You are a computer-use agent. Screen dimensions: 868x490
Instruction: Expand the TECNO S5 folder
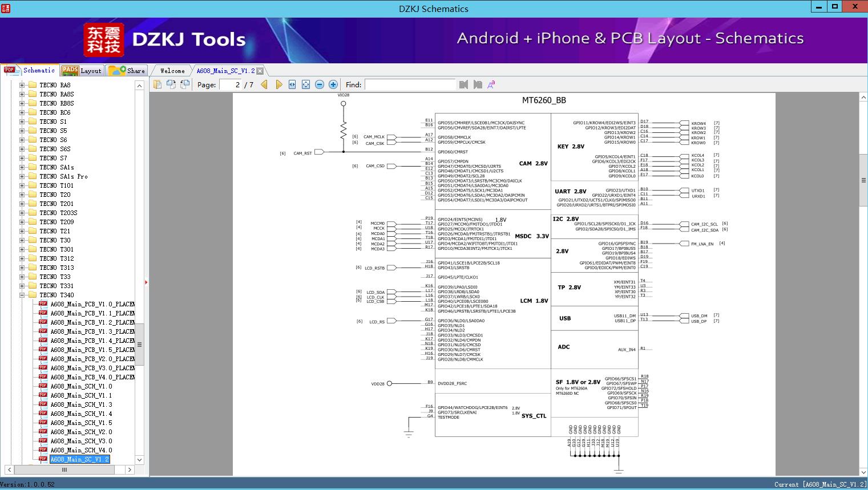22,131
